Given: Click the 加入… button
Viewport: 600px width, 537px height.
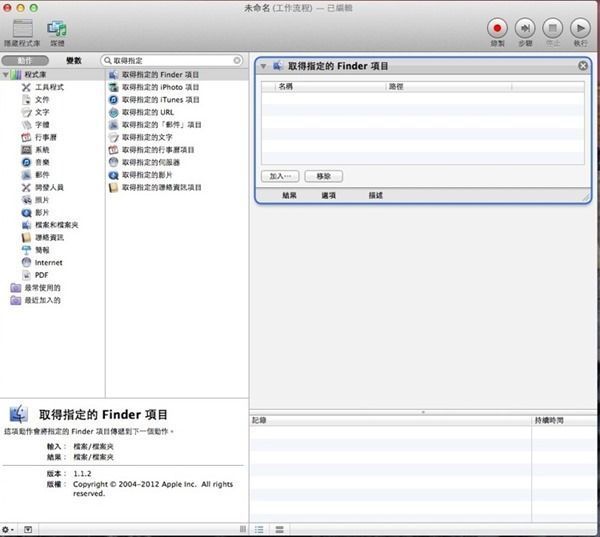Looking at the screenshot, I should tap(280, 176).
